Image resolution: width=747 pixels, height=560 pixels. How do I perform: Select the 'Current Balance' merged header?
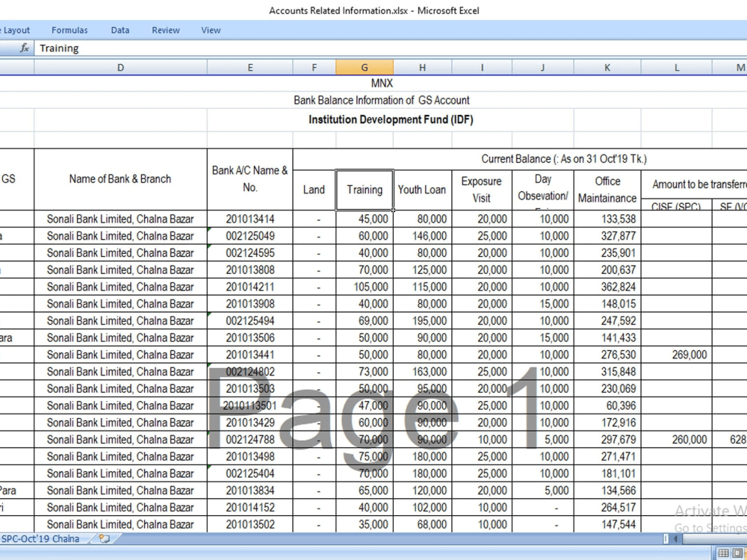[x=564, y=159]
